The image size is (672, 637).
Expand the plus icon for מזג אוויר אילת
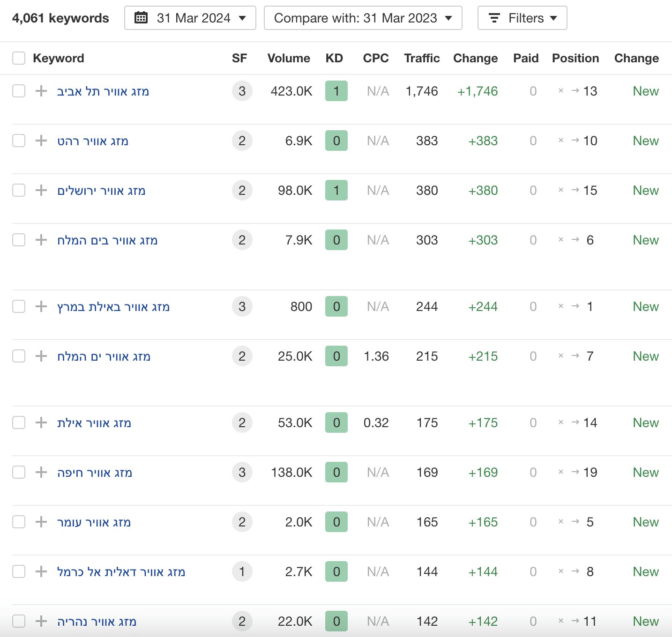pyautogui.click(x=41, y=422)
